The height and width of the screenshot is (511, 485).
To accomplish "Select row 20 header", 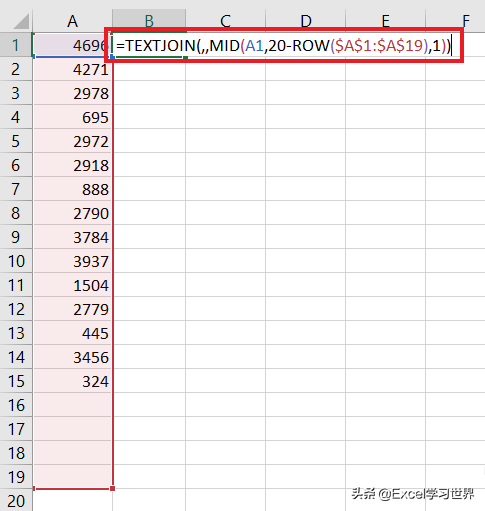I will point(16,500).
